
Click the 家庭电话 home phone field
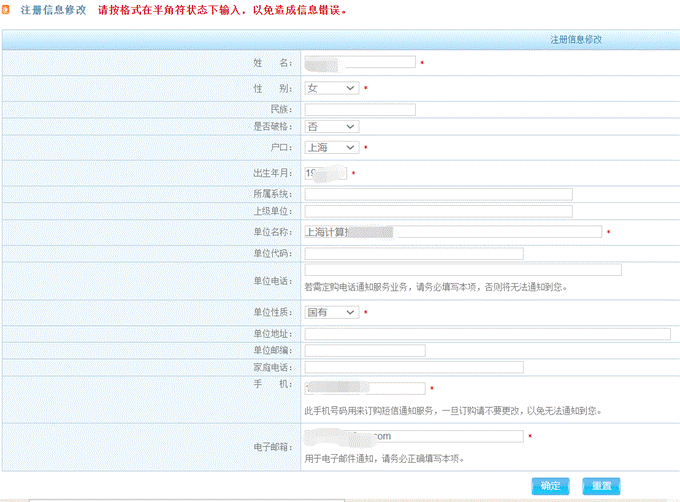tap(414, 367)
